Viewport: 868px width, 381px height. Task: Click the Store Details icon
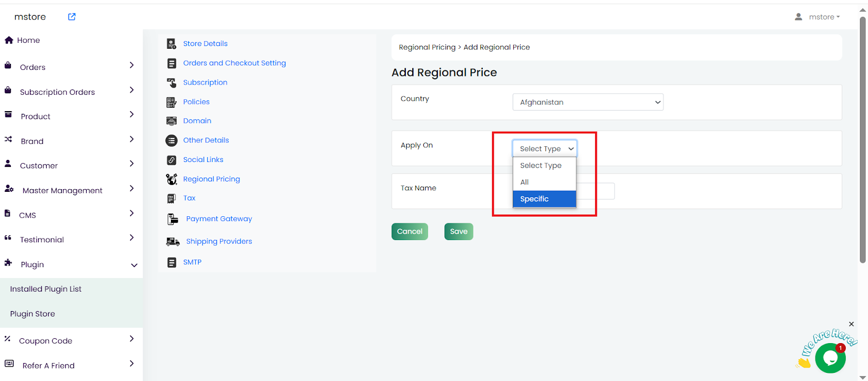(171, 44)
